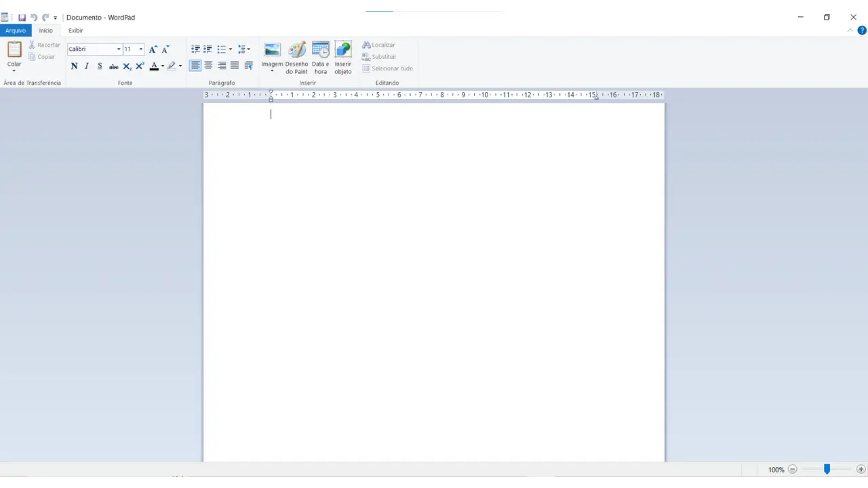Toggle underline (S) formatting
The width and height of the screenshot is (868, 488).
(100, 66)
